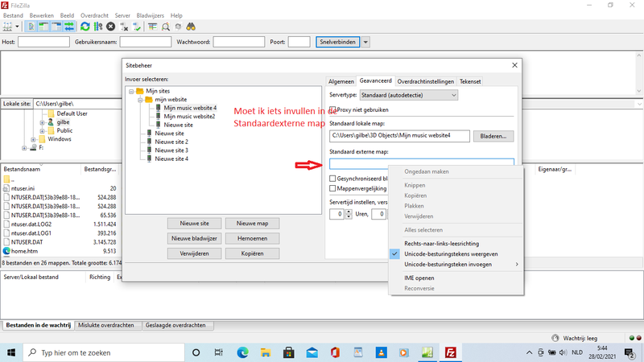Switch to the Algemeen tab
The height and width of the screenshot is (362, 644).
[341, 81]
